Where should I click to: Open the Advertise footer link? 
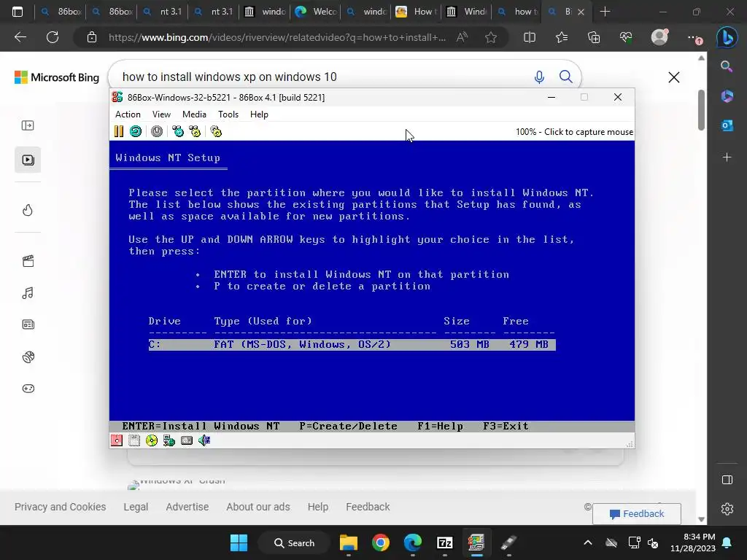[x=187, y=507]
